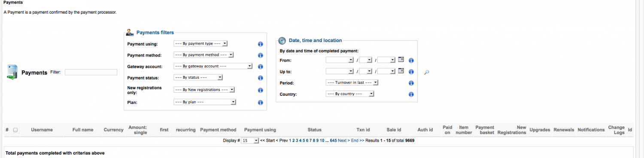
Task: Open the middle From date dropdown
Action: coord(365,60)
